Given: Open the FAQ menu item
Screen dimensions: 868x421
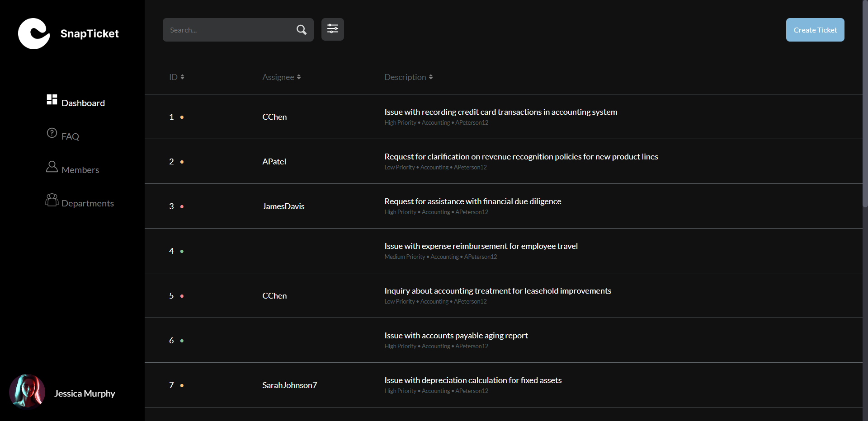Looking at the screenshot, I should [x=70, y=136].
